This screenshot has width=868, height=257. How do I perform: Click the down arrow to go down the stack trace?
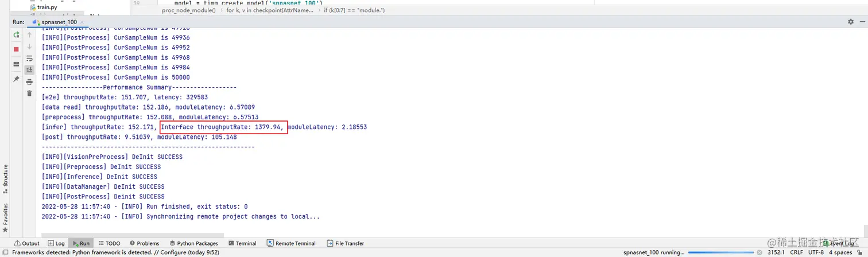click(x=29, y=46)
